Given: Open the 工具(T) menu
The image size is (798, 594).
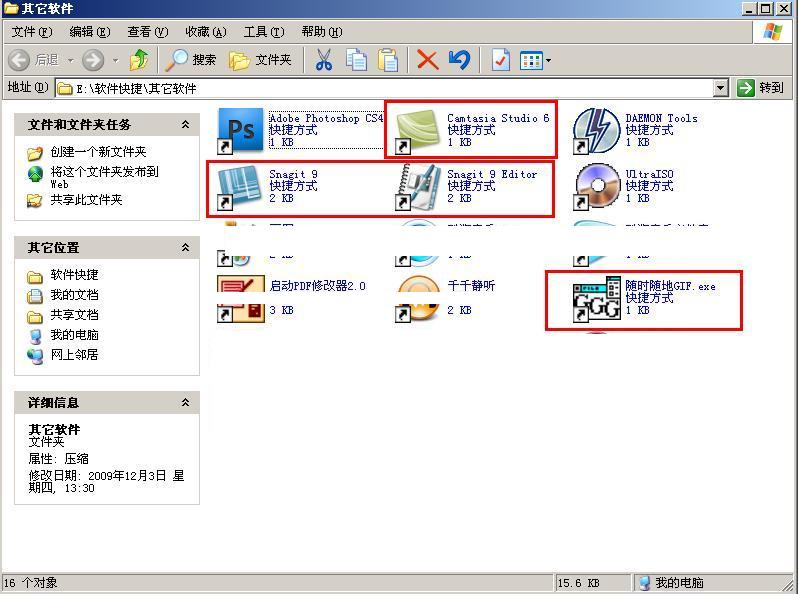Looking at the screenshot, I should pos(264,32).
